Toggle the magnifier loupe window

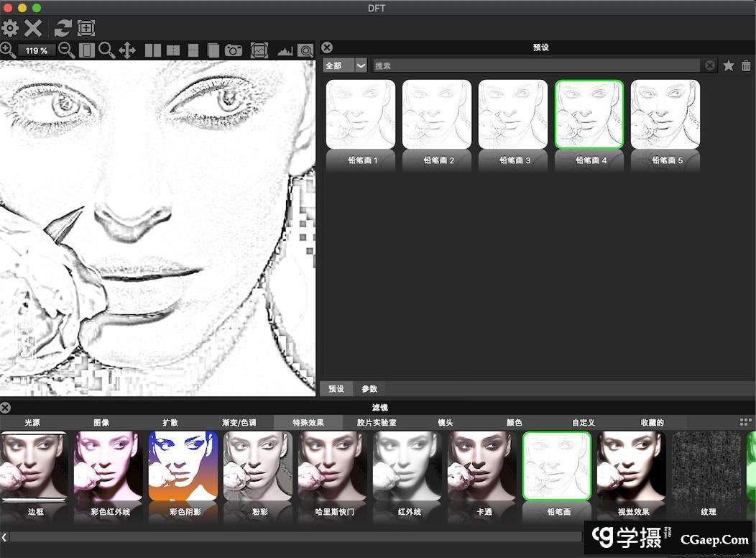click(306, 50)
